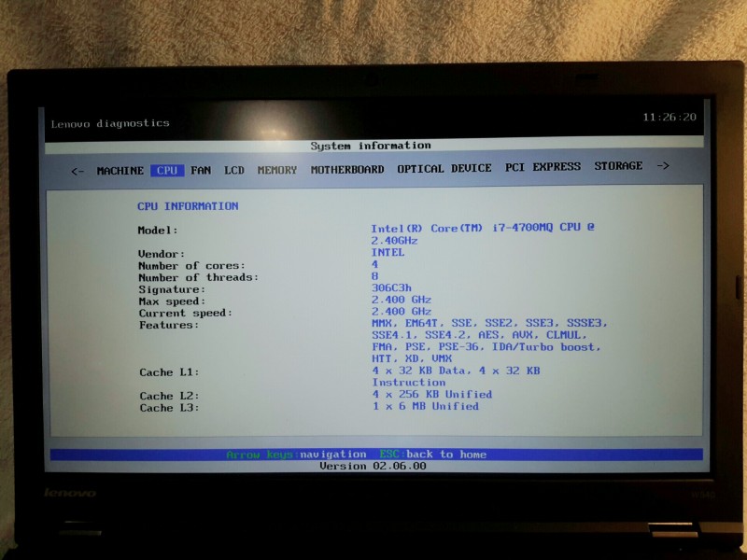The width and height of the screenshot is (747, 560).
Task: Switch to the LCD tab
Action: tap(234, 170)
